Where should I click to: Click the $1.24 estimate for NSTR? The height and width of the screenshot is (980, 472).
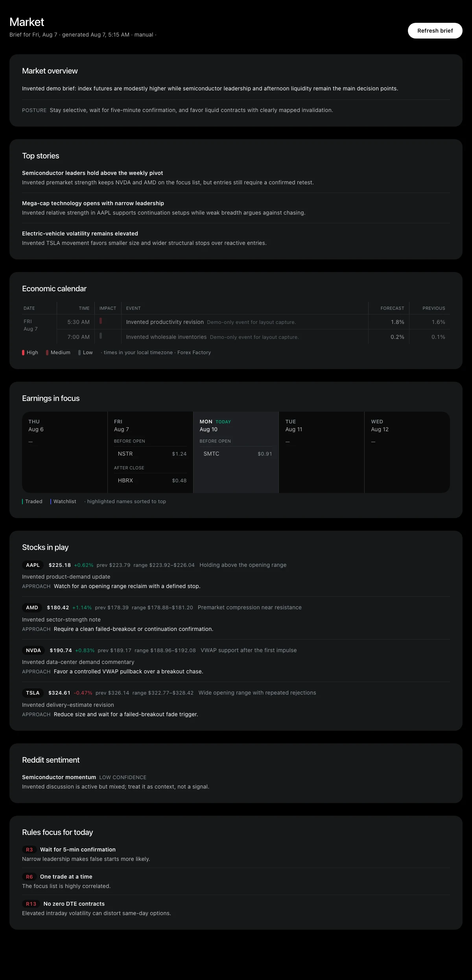(x=179, y=454)
